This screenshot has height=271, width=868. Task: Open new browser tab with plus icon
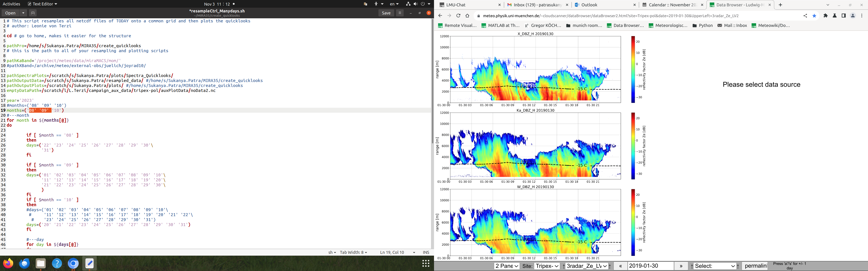[780, 5]
